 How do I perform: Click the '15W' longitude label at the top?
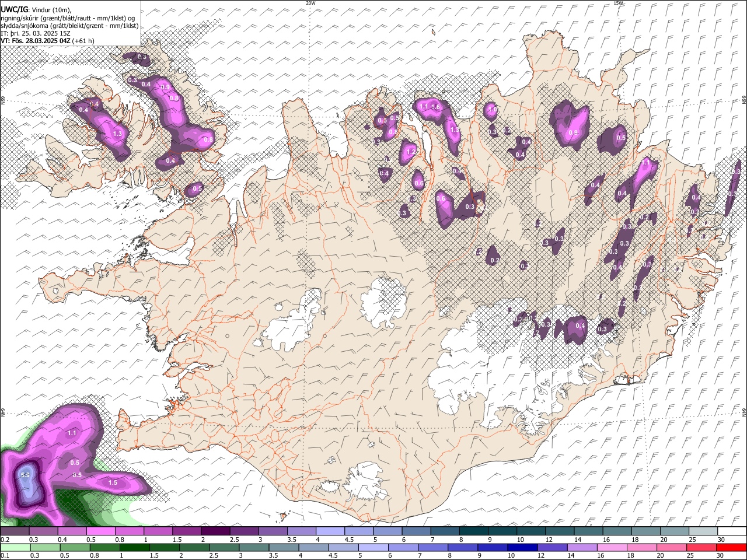click(618, 3)
